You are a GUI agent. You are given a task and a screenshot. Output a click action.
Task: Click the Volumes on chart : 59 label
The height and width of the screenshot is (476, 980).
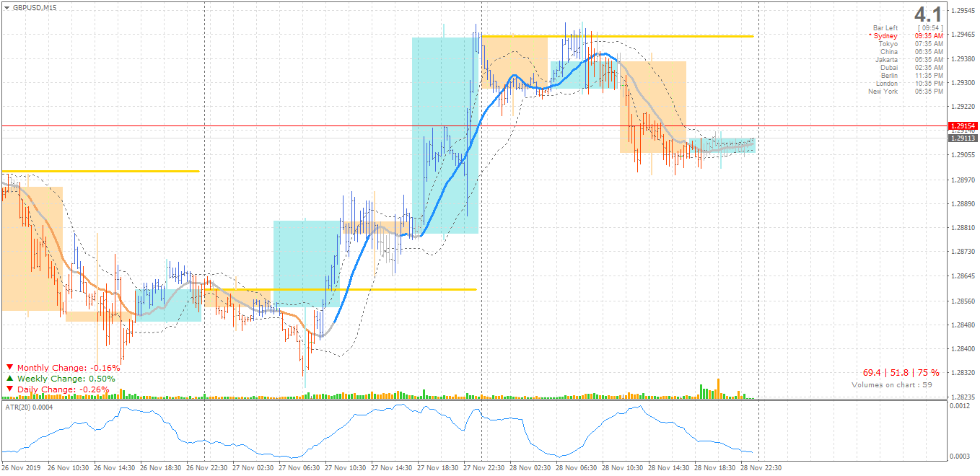tap(892, 384)
